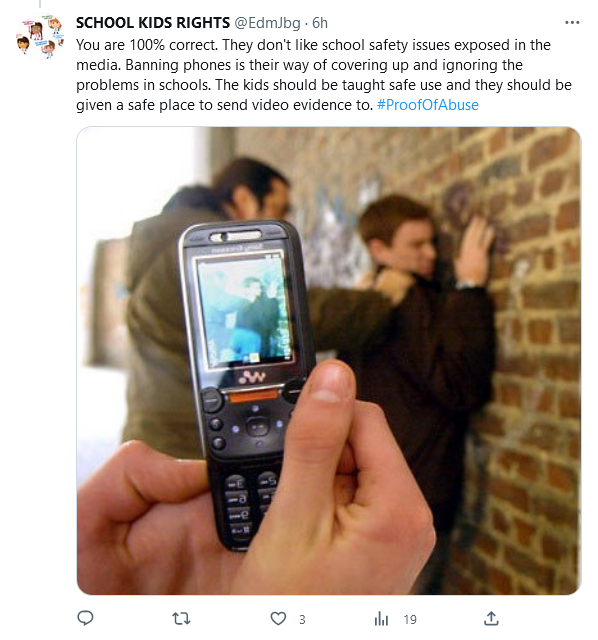Click the like count of 3
598x640 pixels.
click(x=302, y=620)
